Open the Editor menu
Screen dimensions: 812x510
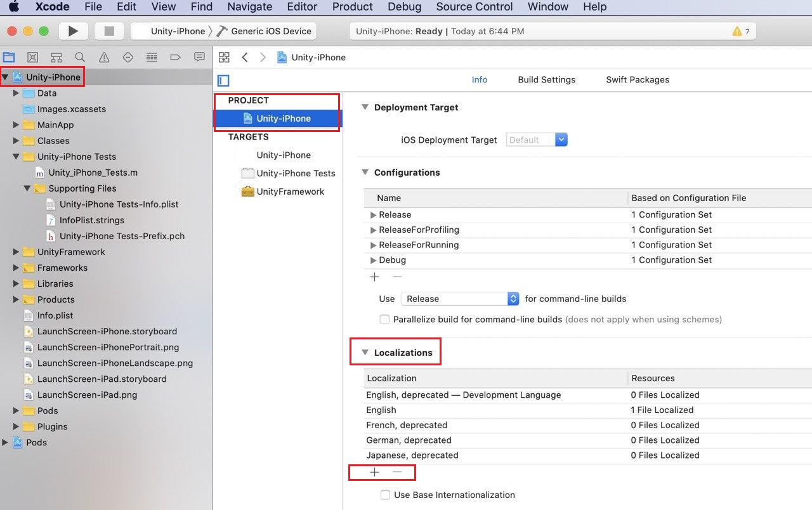pos(302,7)
